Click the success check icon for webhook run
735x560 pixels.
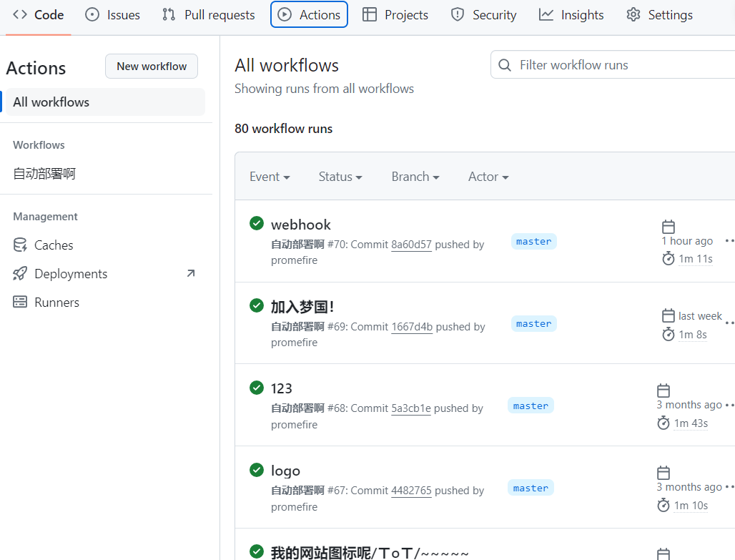[x=257, y=223]
